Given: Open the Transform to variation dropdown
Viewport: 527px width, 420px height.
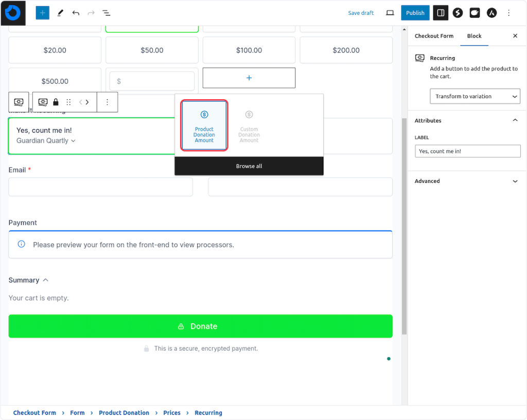Looking at the screenshot, I should [475, 96].
